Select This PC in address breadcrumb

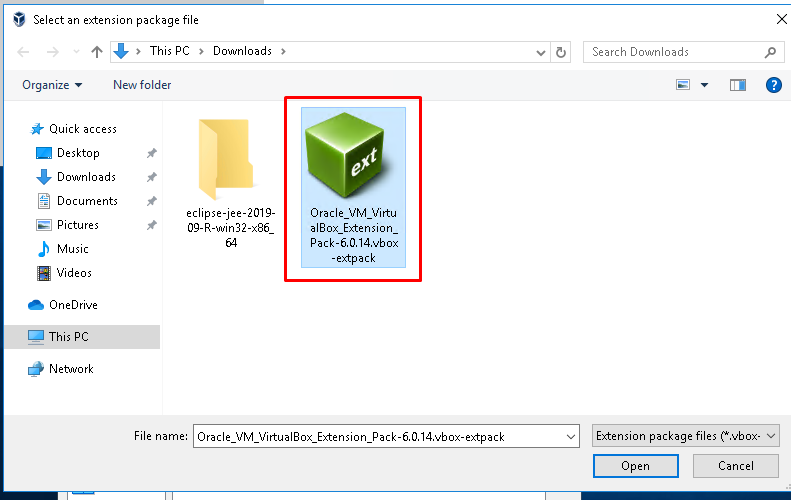(170, 51)
